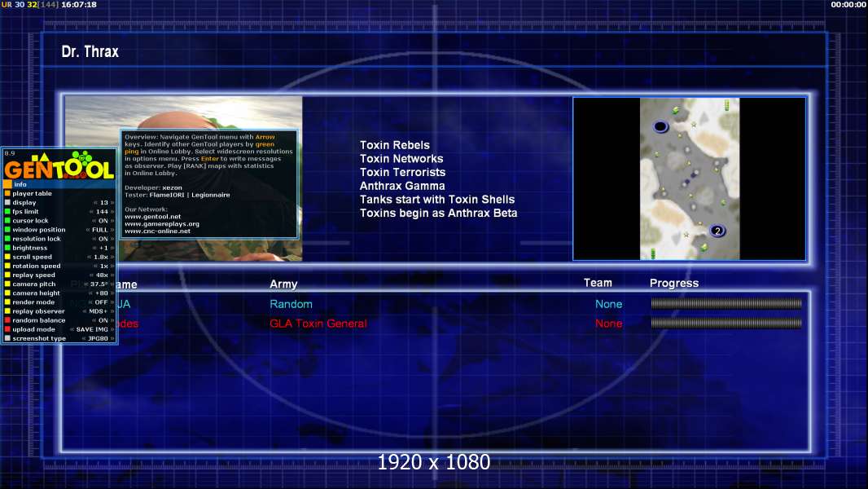
Task: Toggle the render mode OFF value
Action: (101, 302)
